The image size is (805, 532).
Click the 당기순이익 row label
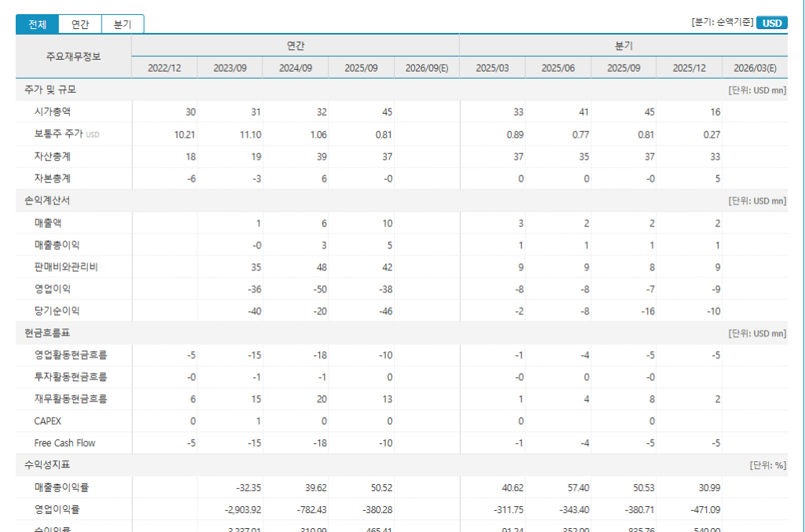[x=57, y=311]
